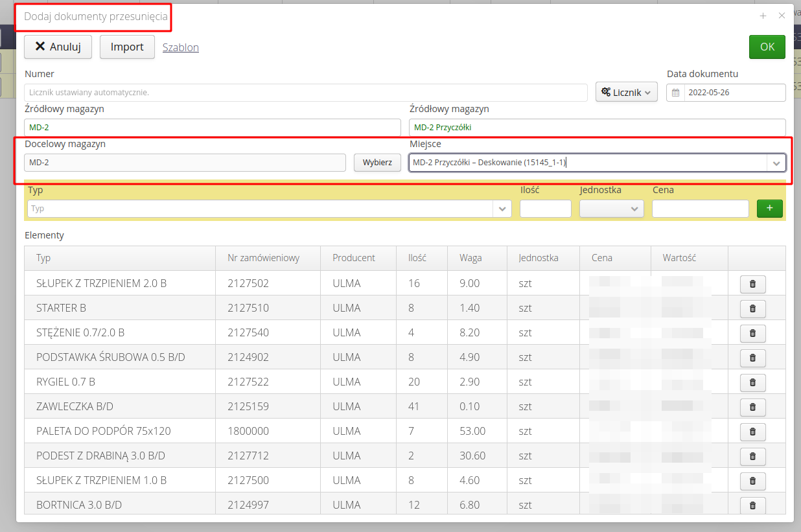This screenshot has width=801, height=532.
Task: Expand the Licznik dropdown
Action: pos(626,93)
